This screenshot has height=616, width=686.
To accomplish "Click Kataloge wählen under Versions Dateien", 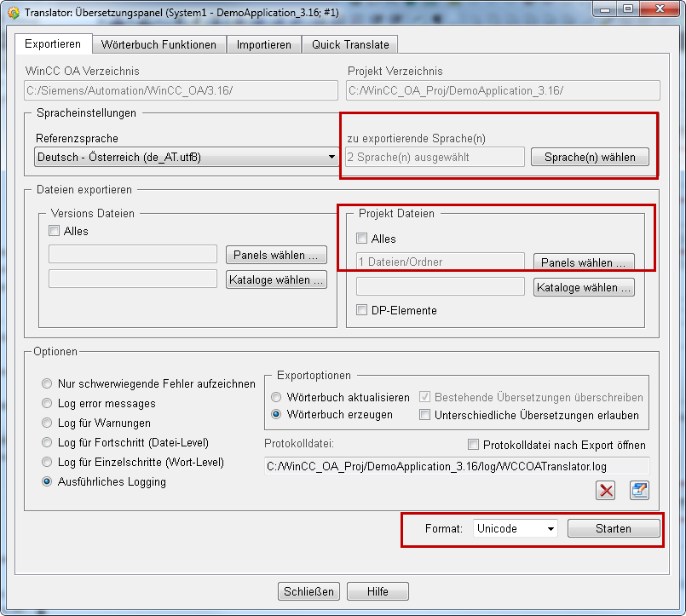I will pos(276,279).
